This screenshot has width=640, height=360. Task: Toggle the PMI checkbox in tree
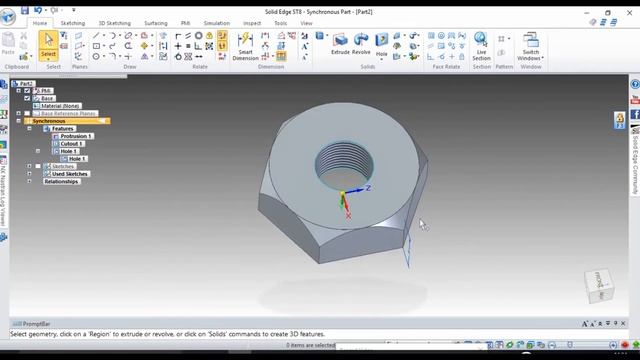tap(27, 91)
